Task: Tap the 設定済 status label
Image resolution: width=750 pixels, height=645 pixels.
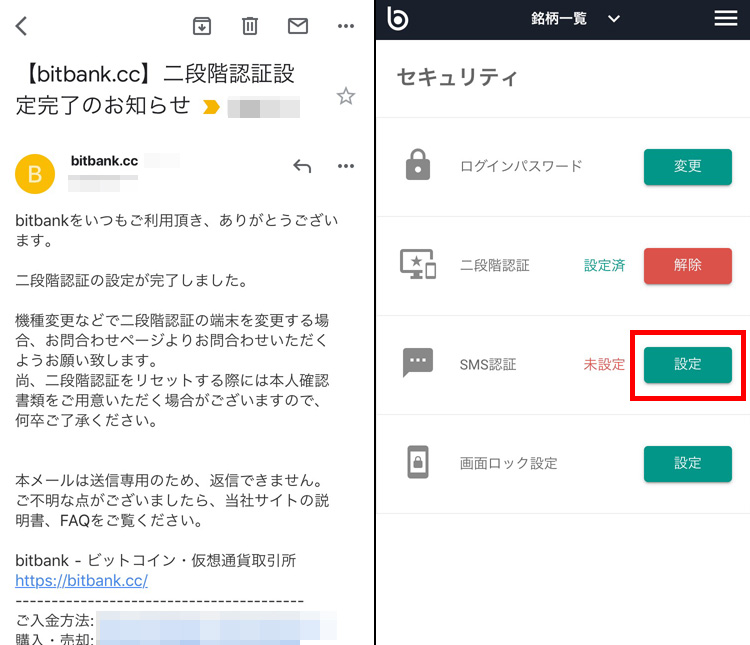Action: (x=604, y=266)
